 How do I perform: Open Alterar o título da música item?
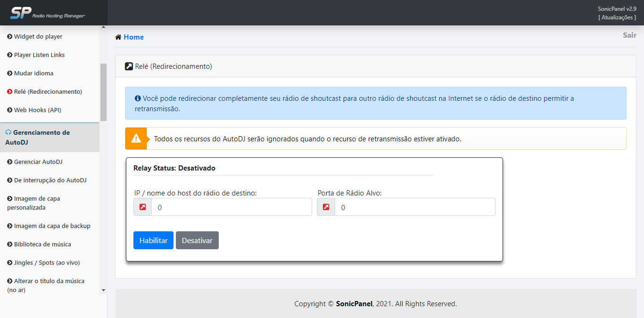pos(46,285)
